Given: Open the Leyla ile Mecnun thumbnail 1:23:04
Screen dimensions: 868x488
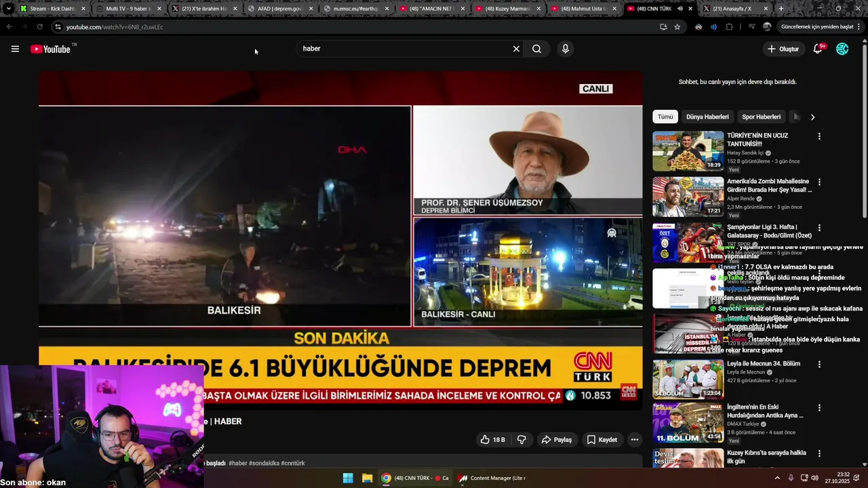Looking at the screenshot, I should coord(688,378).
